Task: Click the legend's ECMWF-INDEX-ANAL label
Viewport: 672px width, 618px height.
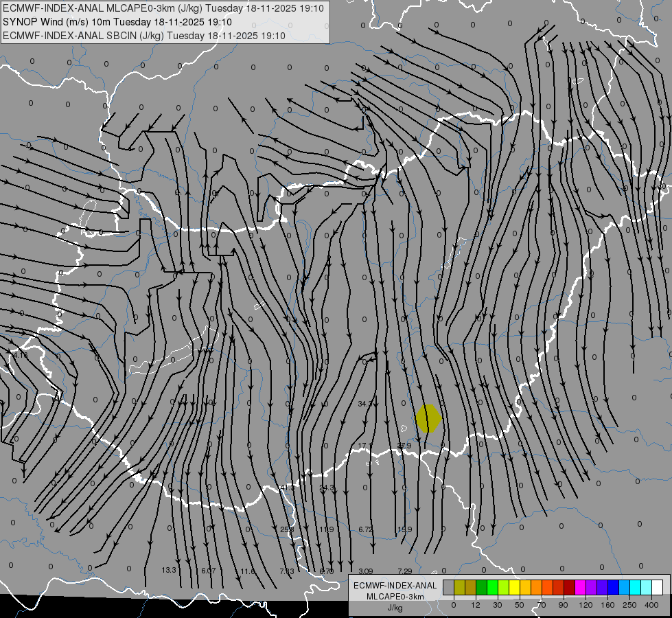Action: [x=395, y=586]
